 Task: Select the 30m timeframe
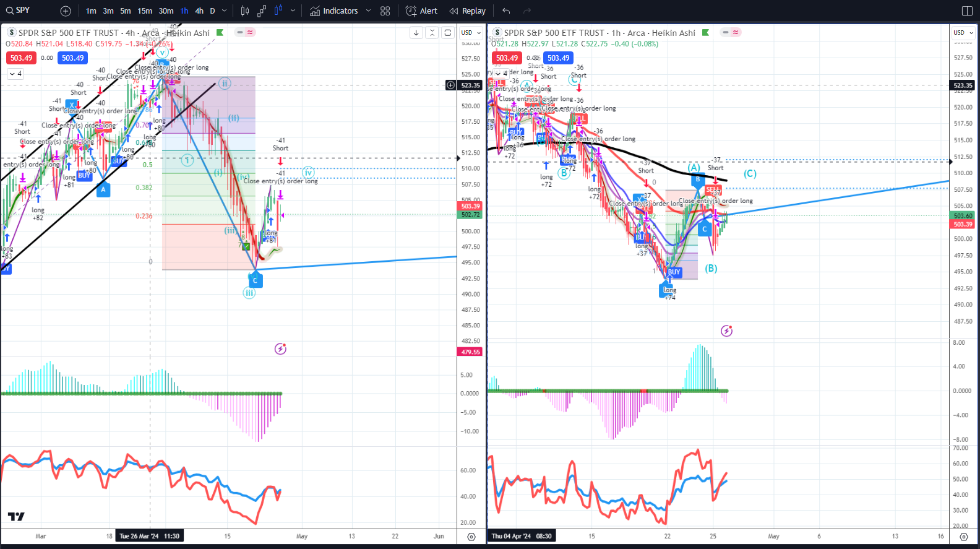click(x=166, y=11)
